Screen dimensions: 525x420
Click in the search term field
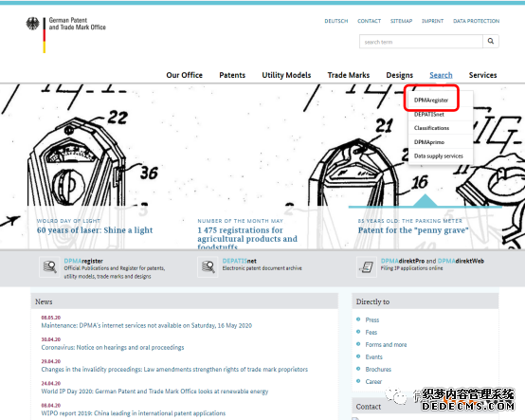click(x=421, y=42)
